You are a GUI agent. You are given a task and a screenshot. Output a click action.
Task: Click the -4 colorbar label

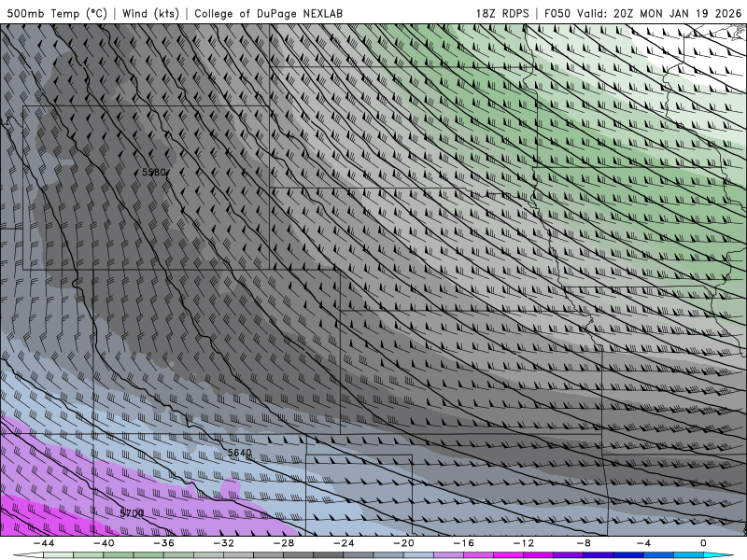643,543
